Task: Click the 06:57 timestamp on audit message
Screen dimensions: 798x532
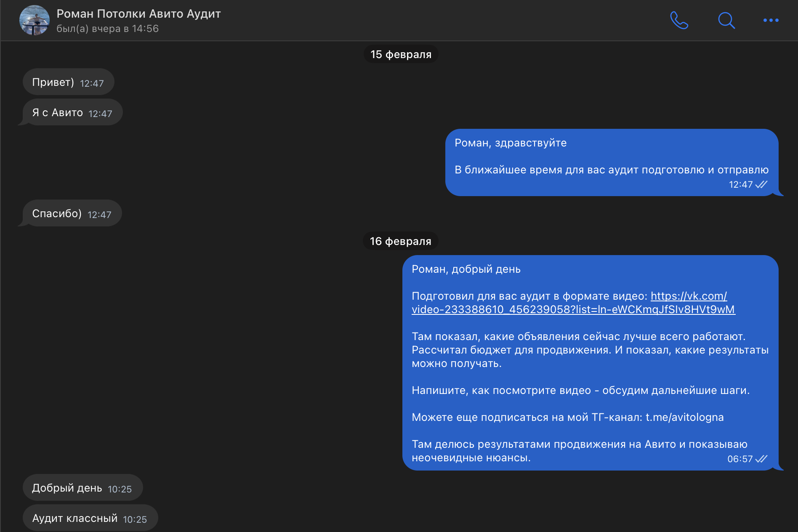Action: click(739, 459)
